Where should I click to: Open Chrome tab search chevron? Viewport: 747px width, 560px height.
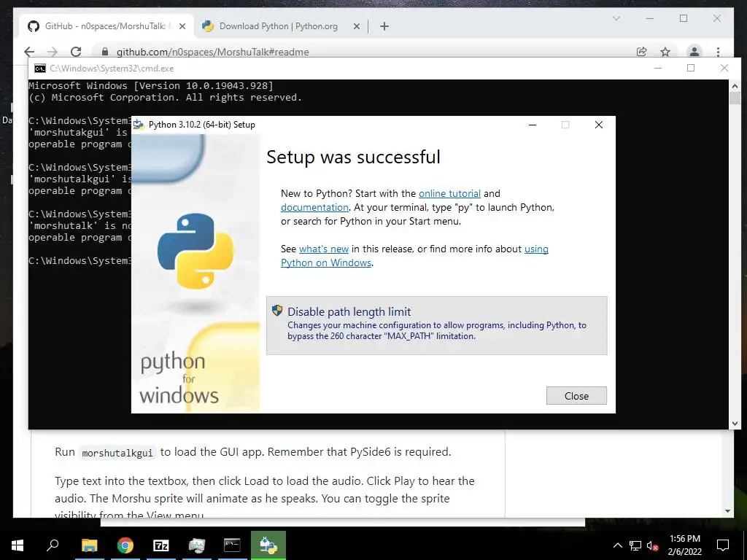pyautogui.click(x=616, y=18)
